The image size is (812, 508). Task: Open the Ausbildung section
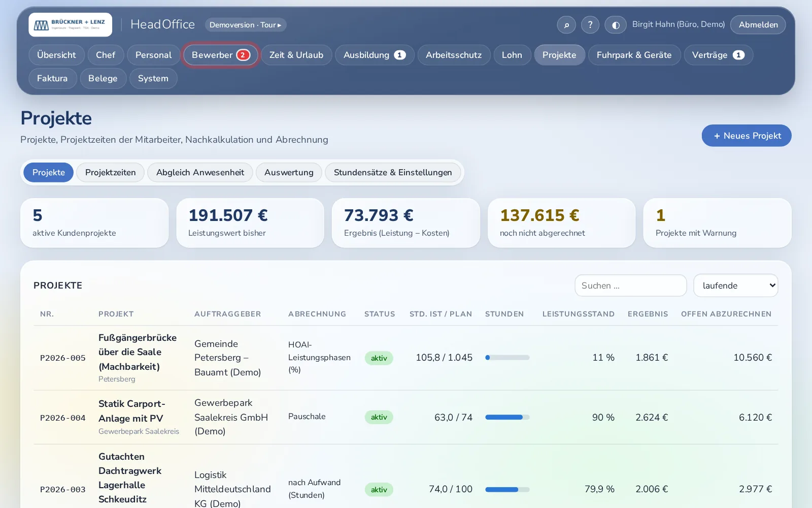click(x=375, y=55)
